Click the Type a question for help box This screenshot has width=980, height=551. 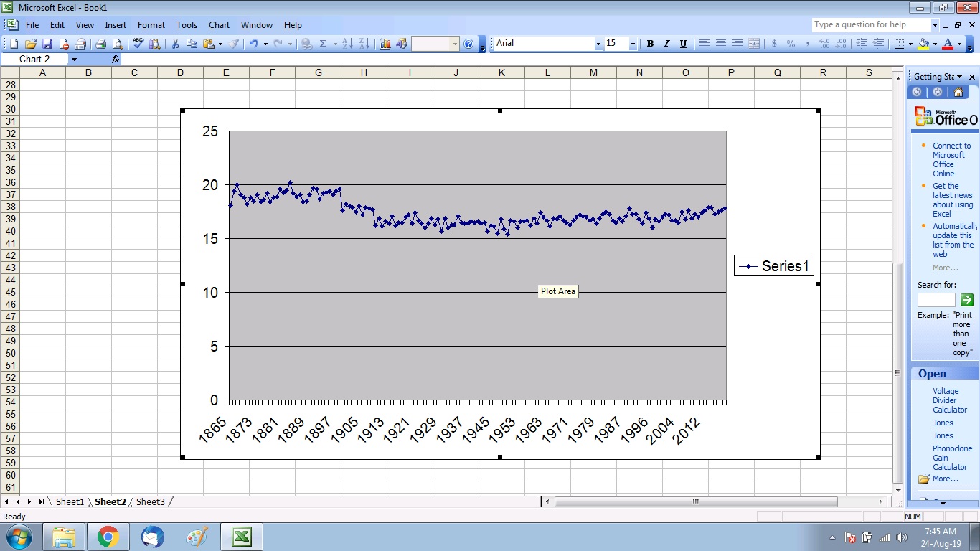point(871,24)
